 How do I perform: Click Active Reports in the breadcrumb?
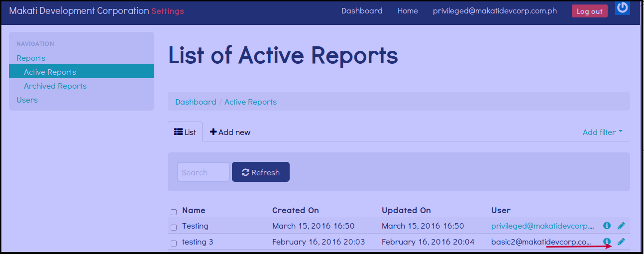point(250,102)
